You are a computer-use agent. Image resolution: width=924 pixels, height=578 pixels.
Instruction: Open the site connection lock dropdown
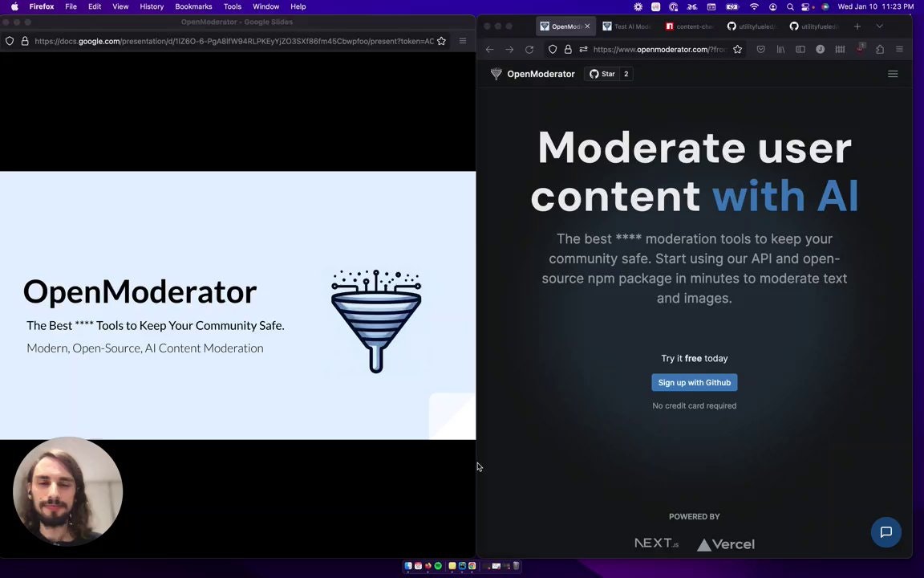568,49
